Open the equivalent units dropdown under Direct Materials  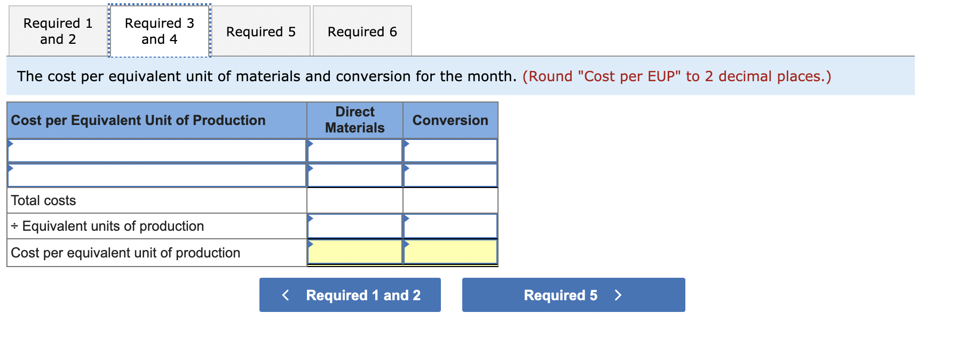pos(354,225)
